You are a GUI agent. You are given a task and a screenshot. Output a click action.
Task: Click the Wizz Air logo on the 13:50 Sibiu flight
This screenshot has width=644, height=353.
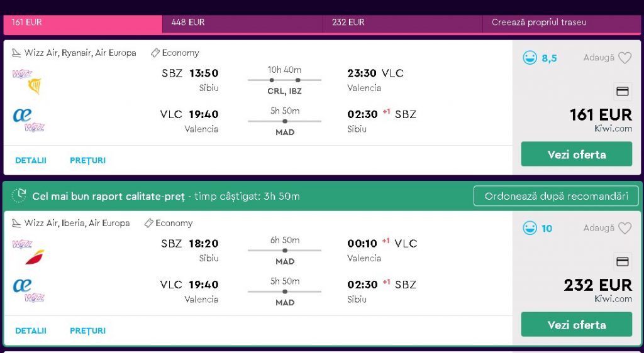(22, 74)
